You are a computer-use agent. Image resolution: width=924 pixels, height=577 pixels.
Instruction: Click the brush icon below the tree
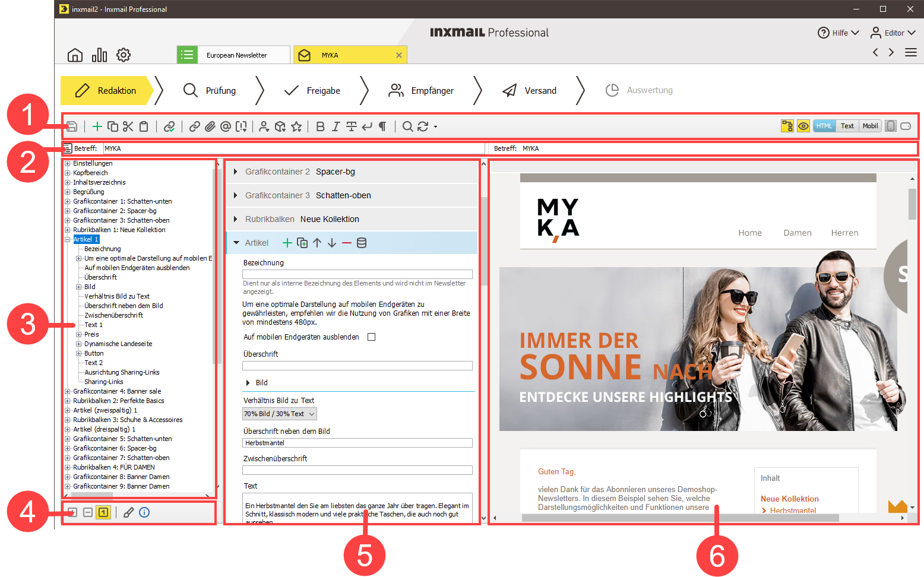[128, 512]
